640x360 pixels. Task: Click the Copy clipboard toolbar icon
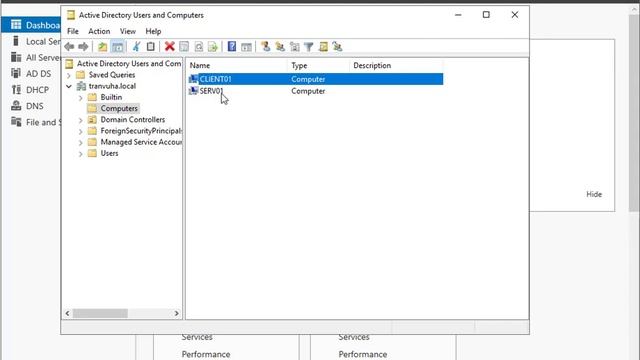click(151, 47)
